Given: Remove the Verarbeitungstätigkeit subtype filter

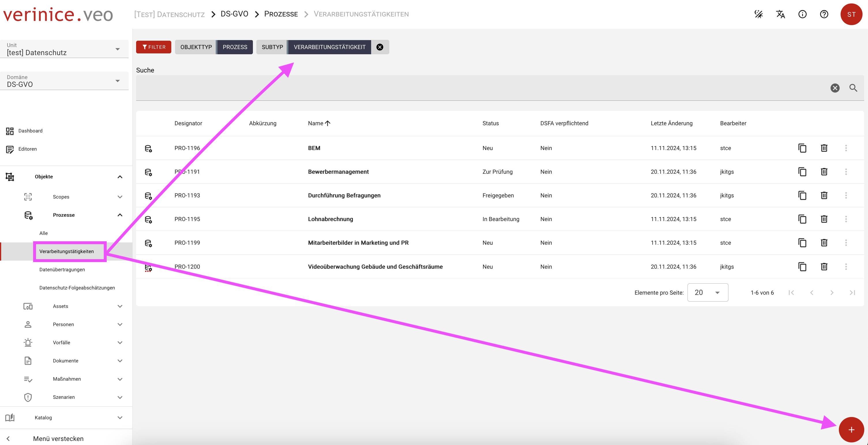Looking at the screenshot, I should pos(380,47).
